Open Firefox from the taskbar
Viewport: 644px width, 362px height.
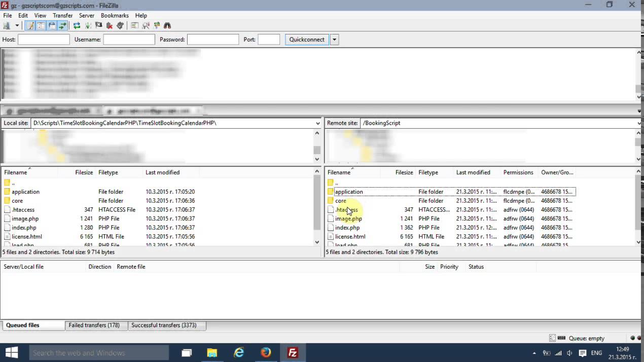pyautogui.click(x=266, y=352)
